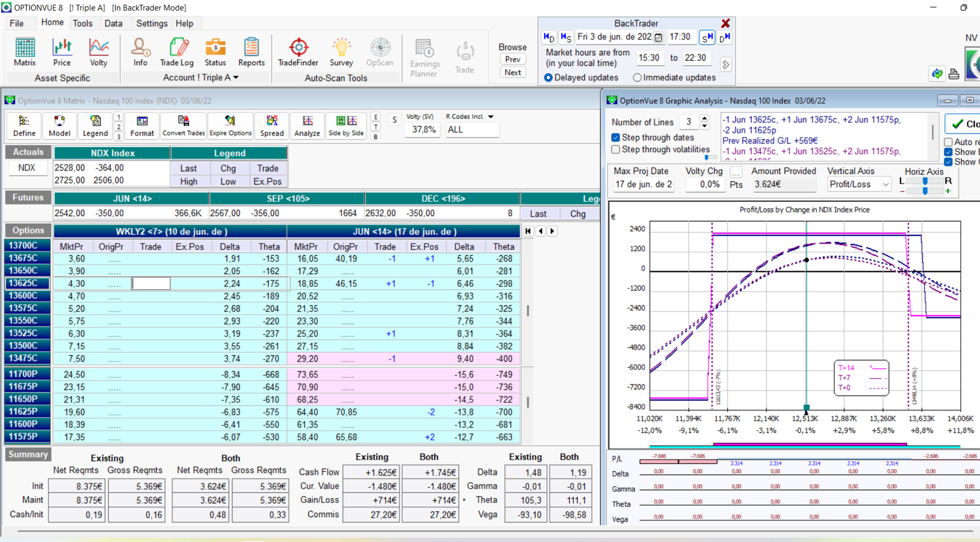The height and width of the screenshot is (542, 980).
Task: Click the Convert Trades icon
Action: coord(184,126)
